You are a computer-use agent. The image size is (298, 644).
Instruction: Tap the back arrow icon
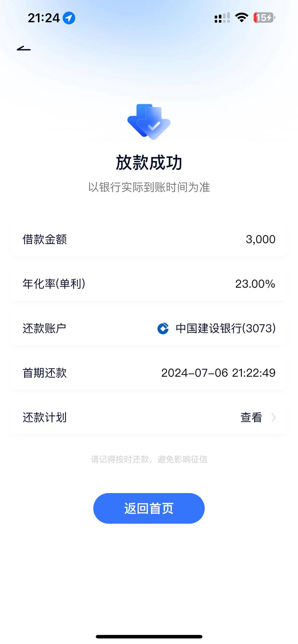click(x=24, y=48)
